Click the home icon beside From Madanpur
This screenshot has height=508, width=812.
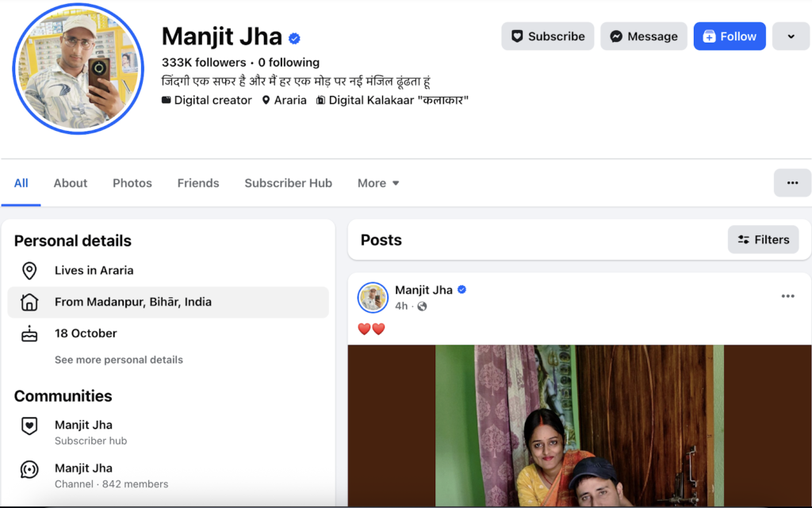pos(29,302)
